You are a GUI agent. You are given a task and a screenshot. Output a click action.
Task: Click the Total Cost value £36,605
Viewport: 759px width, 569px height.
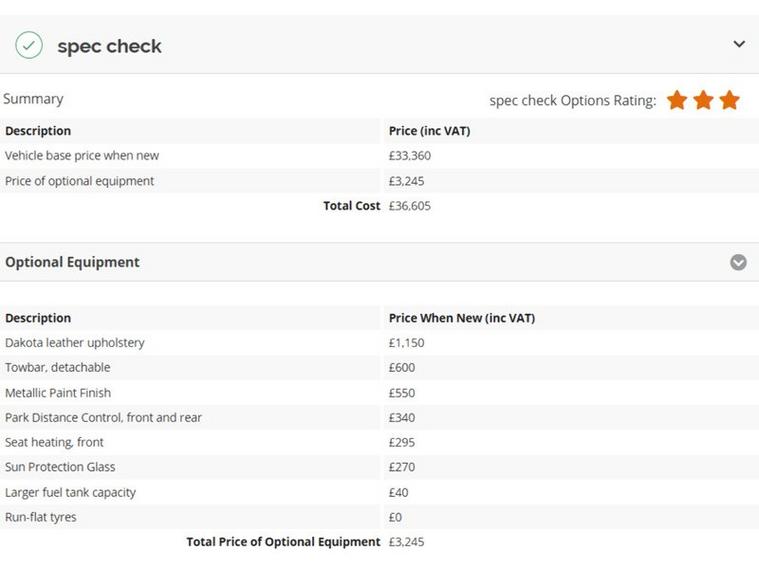pyautogui.click(x=409, y=206)
